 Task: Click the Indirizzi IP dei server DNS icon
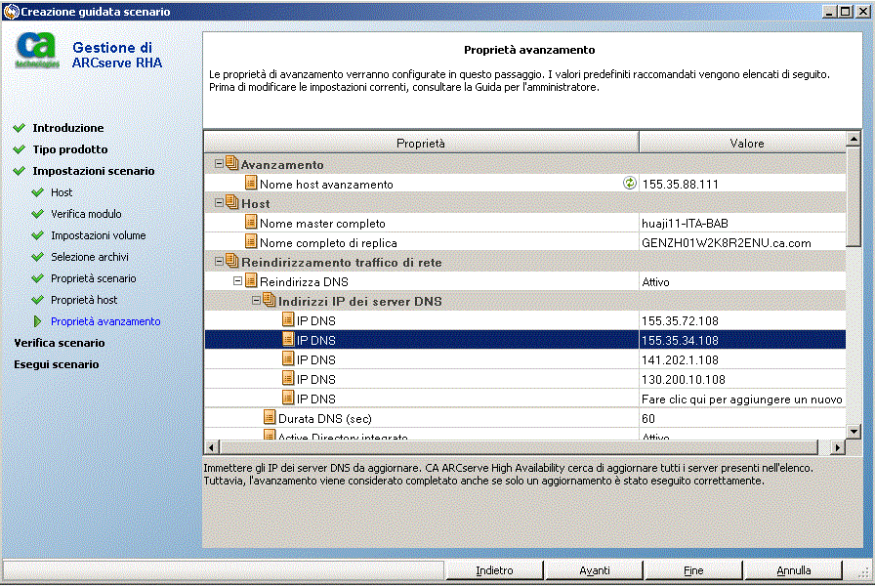(x=270, y=301)
